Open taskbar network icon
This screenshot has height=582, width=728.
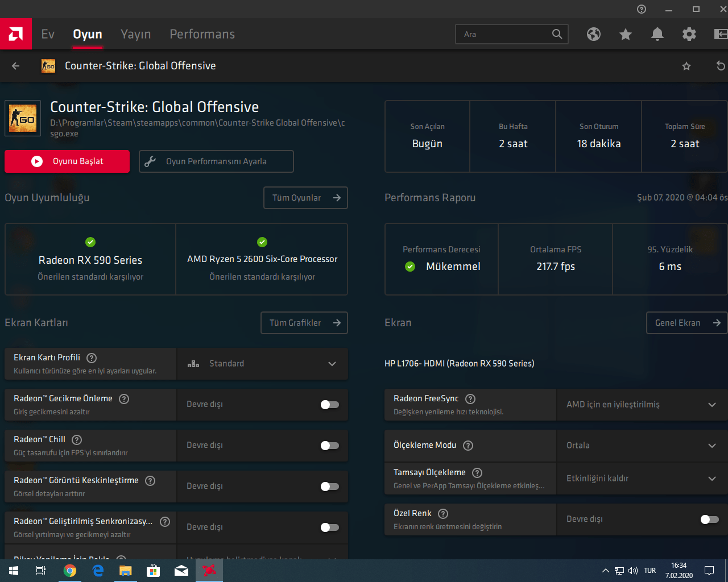pos(619,571)
